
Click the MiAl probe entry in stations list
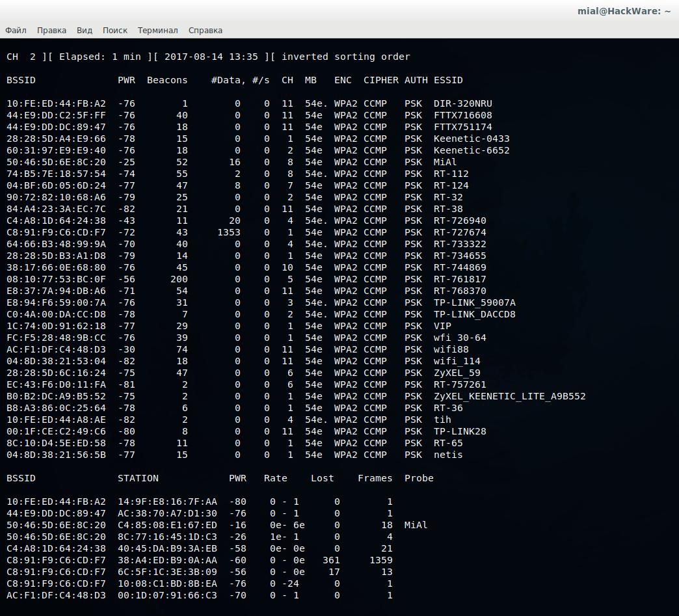416,525
